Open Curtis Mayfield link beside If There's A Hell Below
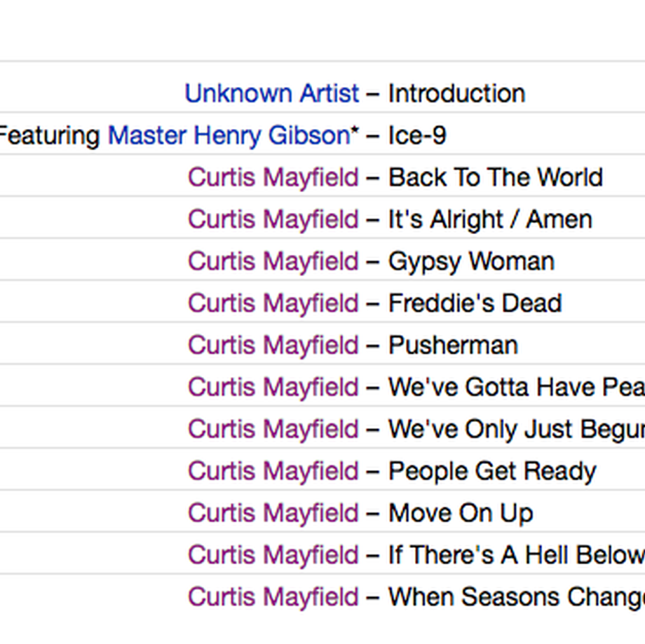 (273, 555)
